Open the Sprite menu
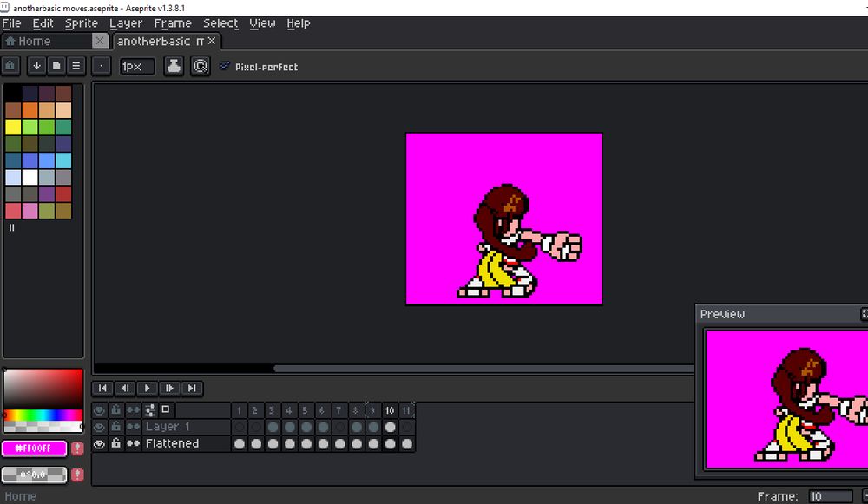This screenshot has height=504, width=868. (x=82, y=23)
